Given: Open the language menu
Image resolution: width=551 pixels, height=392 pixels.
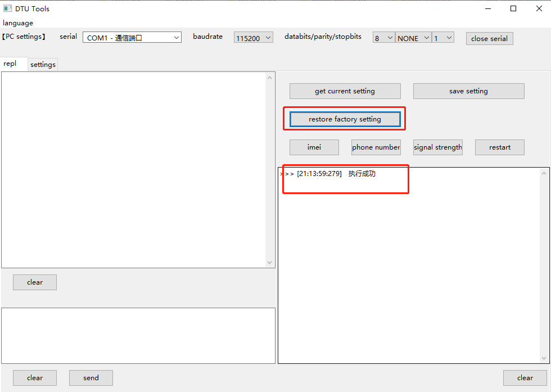Looking at the screenshot, I should pos(17,23).
